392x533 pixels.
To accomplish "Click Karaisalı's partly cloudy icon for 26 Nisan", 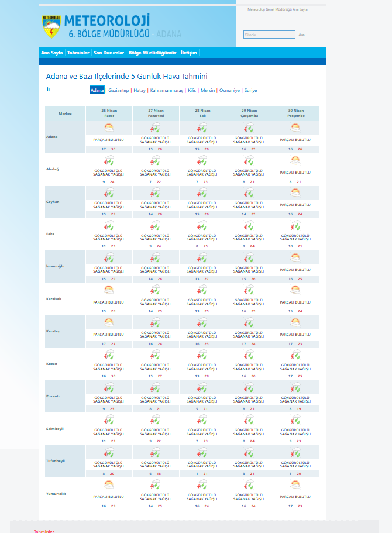I will tap(108, 290).
